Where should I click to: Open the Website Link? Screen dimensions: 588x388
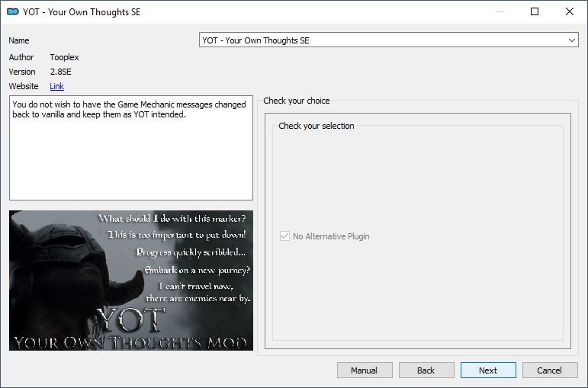coord(56,86)
